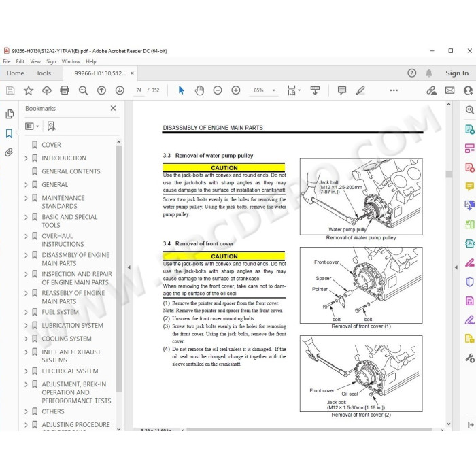Viewport: 476px width, 476px height.
Task: Open the View menu
Action: [35, 61]
